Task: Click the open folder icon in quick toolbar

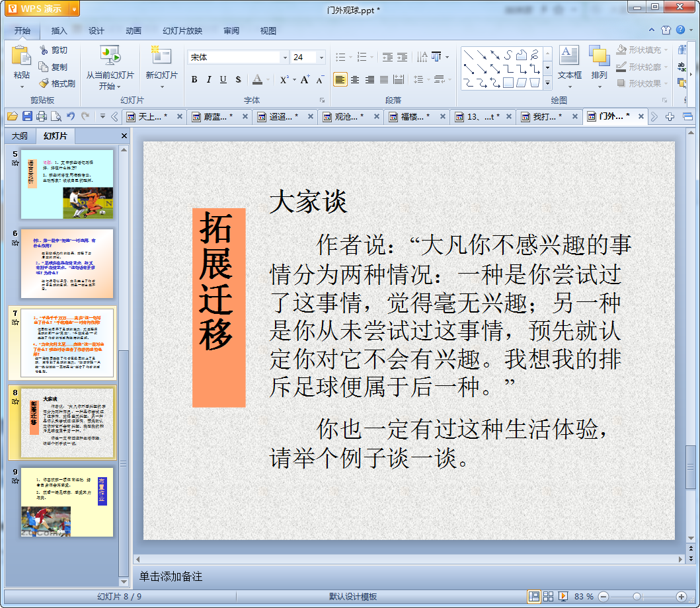Action: tap(13, 116)
